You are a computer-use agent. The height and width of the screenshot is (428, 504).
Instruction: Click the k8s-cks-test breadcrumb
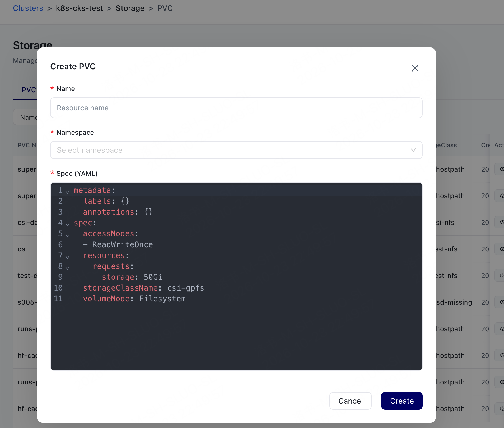(79, 8)
